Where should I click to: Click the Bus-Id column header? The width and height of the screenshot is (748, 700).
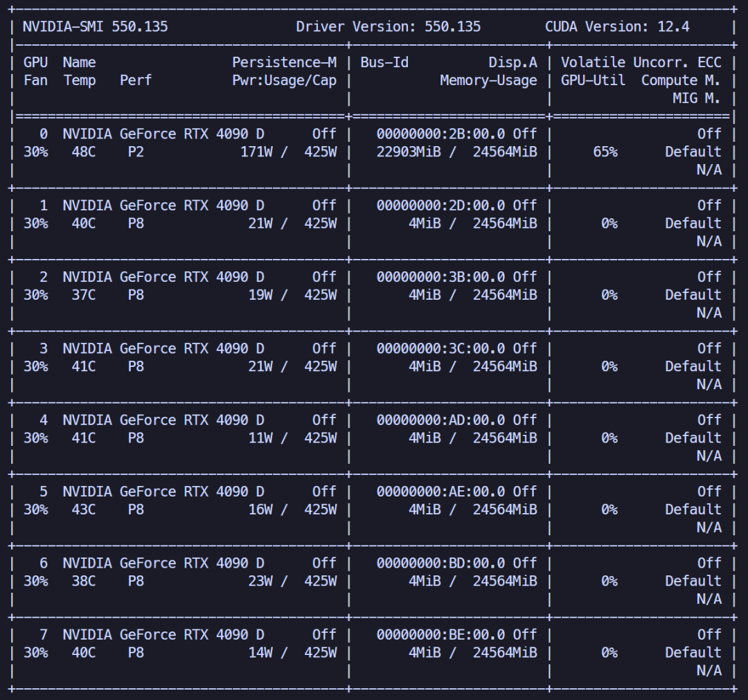point(384,62)
